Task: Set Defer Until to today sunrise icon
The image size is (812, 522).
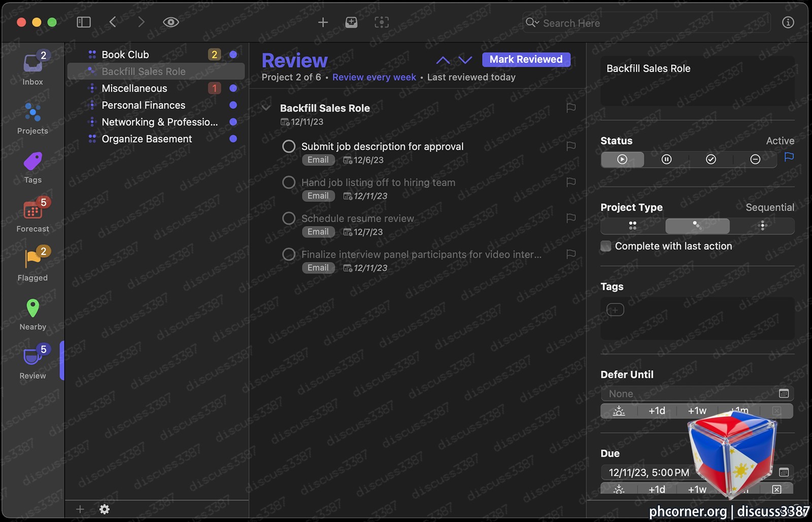Action: point(619,411)
